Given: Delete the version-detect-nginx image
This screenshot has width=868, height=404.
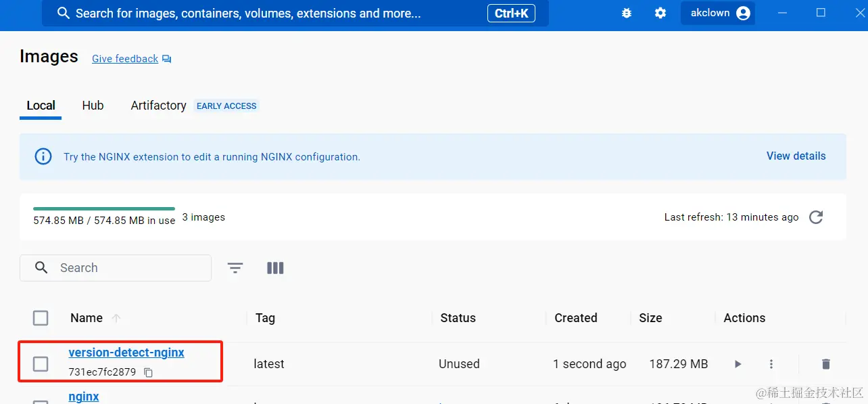Looking at the screenshot, I should coord(825,364).
